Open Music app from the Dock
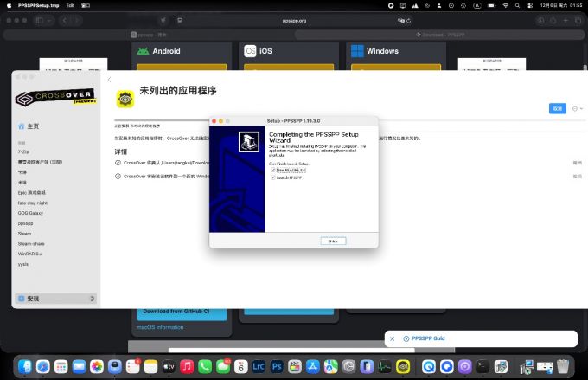 point(187,366)
